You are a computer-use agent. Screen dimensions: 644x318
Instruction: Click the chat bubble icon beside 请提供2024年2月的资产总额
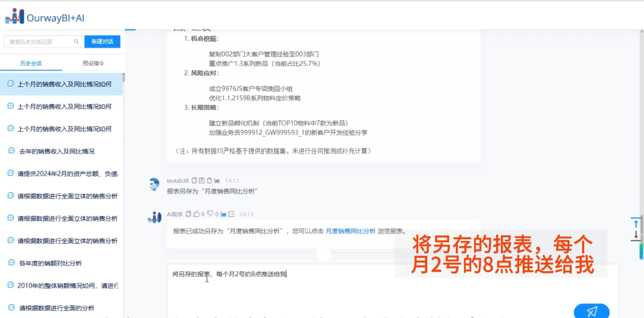click(x=10, y=173)
